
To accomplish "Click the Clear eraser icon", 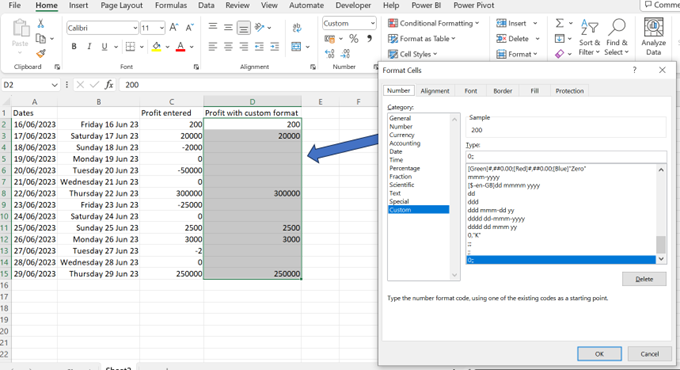I will (559, 54).
